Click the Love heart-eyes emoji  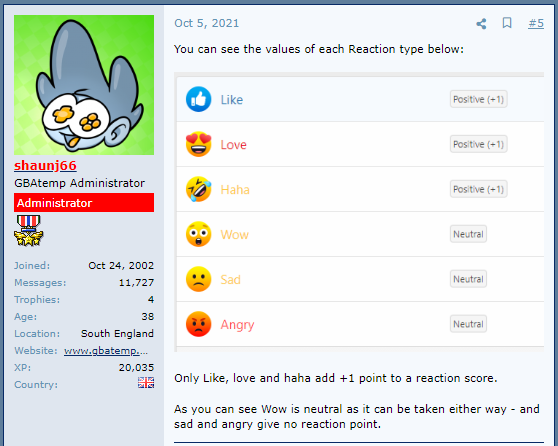(x=199, y=144)
